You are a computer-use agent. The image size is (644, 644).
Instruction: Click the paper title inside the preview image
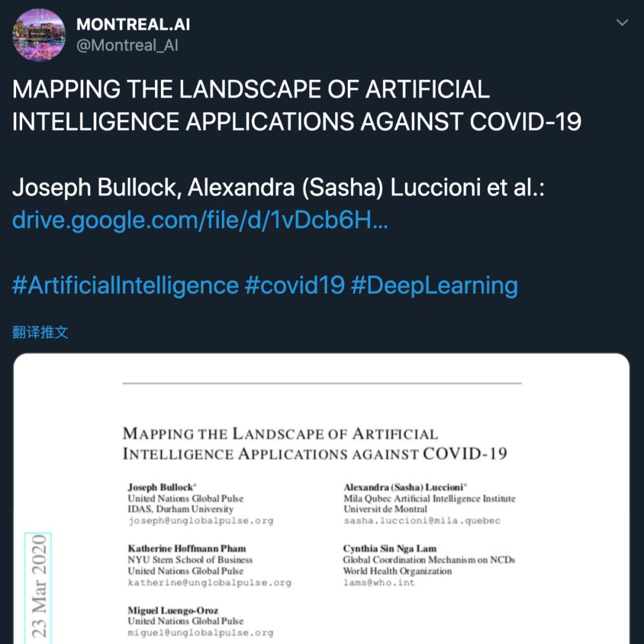(x=314, y=444)
